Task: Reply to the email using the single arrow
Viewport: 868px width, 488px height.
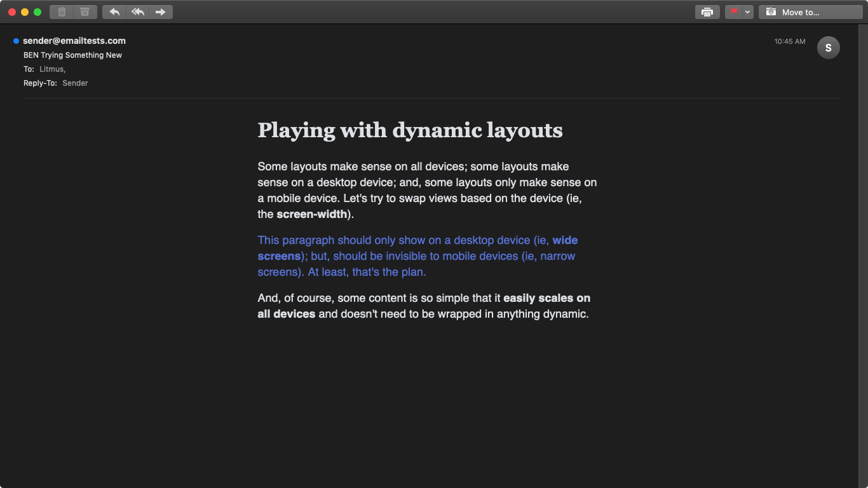Action: 114,12
